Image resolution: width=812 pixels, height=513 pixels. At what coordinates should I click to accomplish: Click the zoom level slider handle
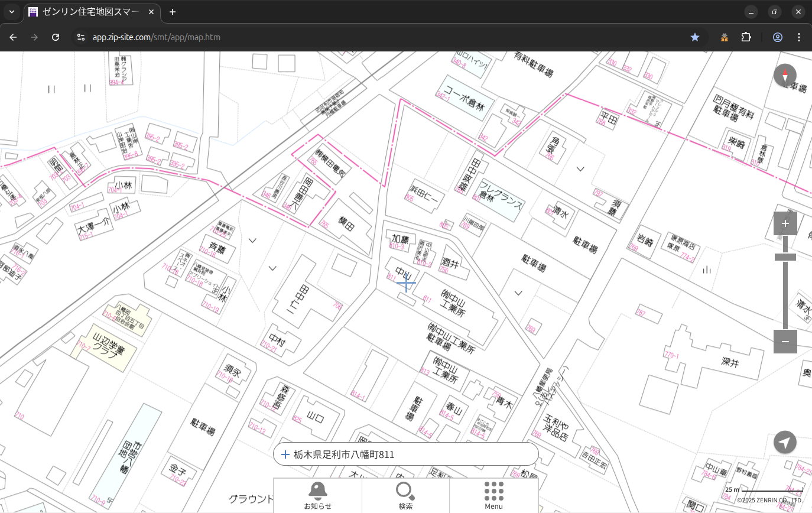pos(785,257)
